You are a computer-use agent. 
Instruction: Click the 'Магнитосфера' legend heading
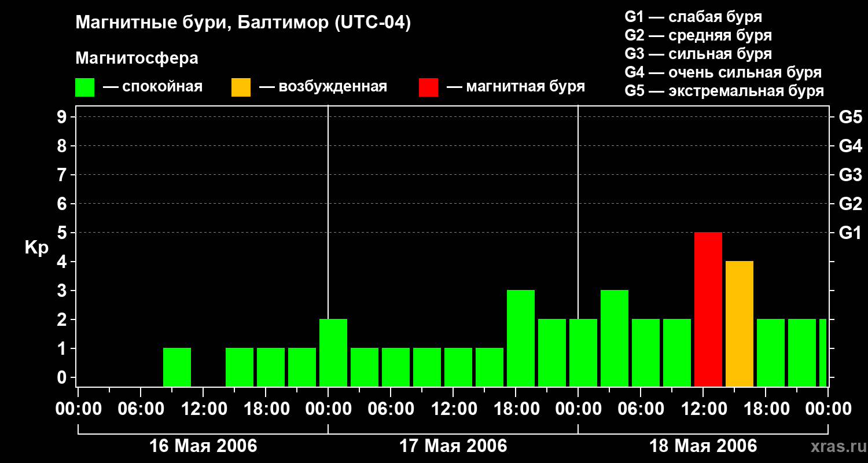tap(137, 58)
